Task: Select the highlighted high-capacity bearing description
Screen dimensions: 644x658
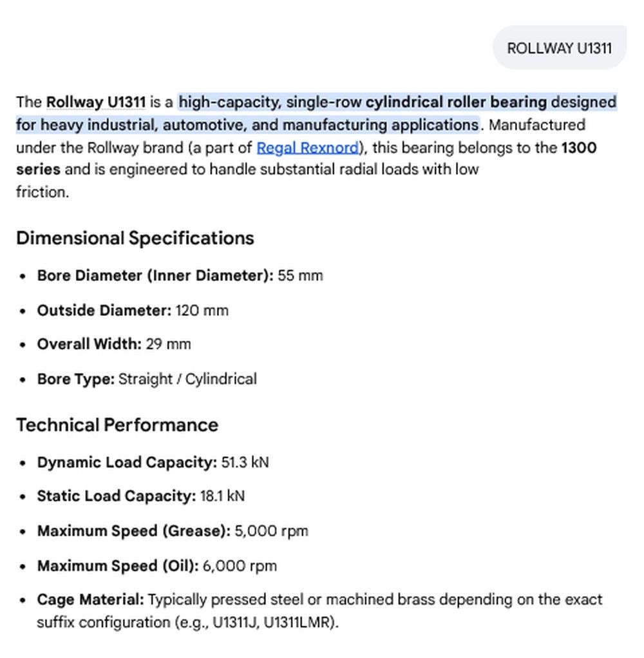Action: pos(316,113)
